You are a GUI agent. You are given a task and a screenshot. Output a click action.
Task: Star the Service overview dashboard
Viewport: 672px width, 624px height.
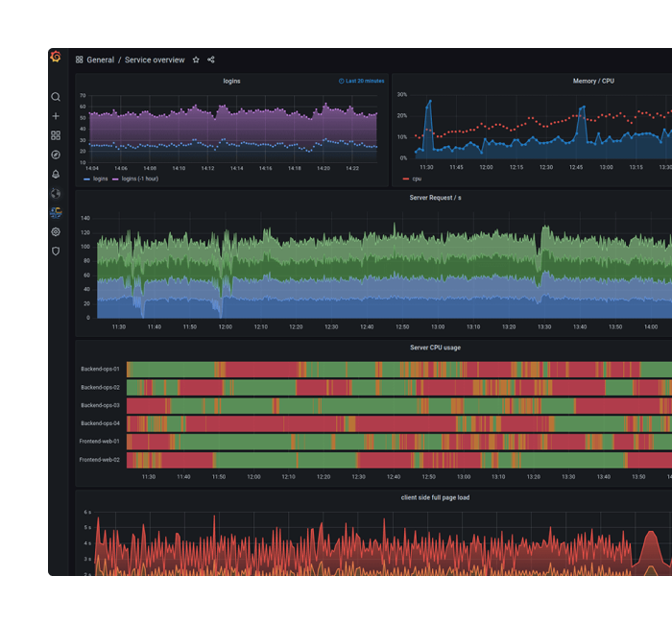click(x=196, y=60)
